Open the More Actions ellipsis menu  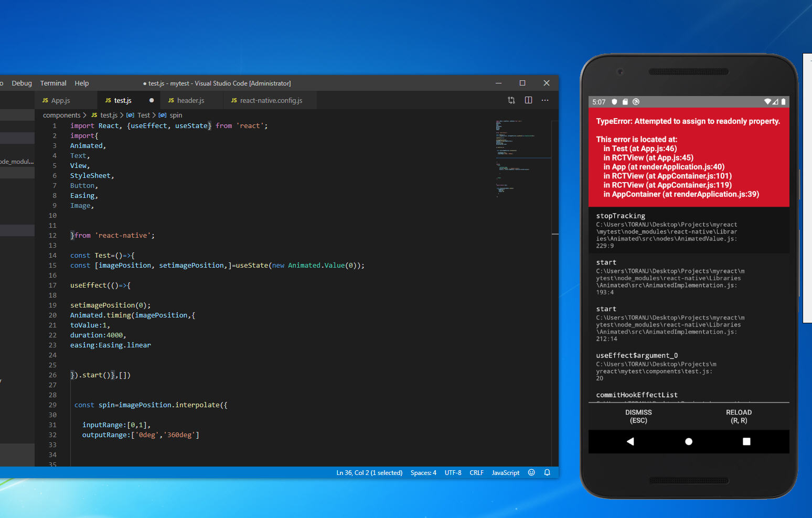click(545, 100)
